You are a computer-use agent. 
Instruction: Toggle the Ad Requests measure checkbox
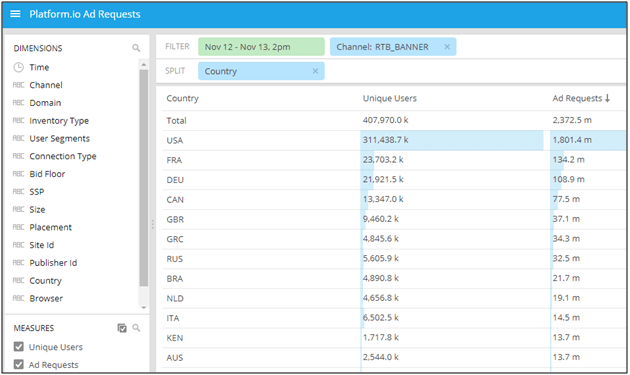18,364
